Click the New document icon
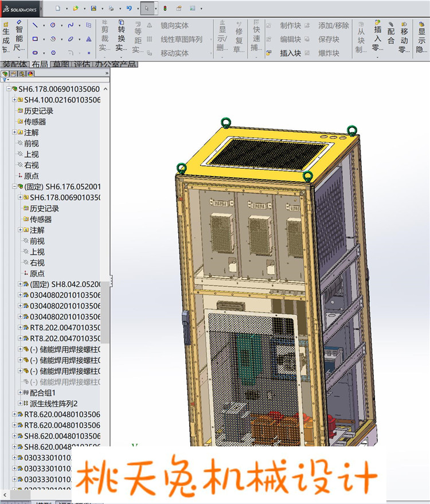Screen dimensions: 430x504 (x=58, y=9)
